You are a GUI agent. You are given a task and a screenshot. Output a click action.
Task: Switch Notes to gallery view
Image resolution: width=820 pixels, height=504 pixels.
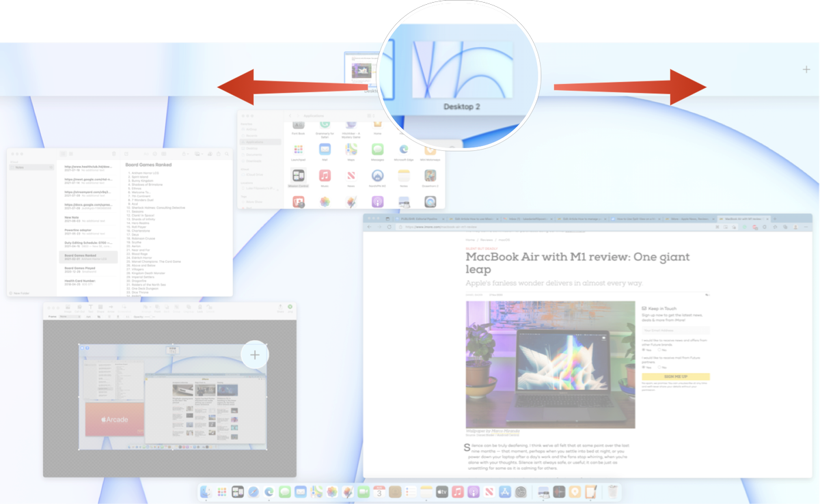[70, 154]
